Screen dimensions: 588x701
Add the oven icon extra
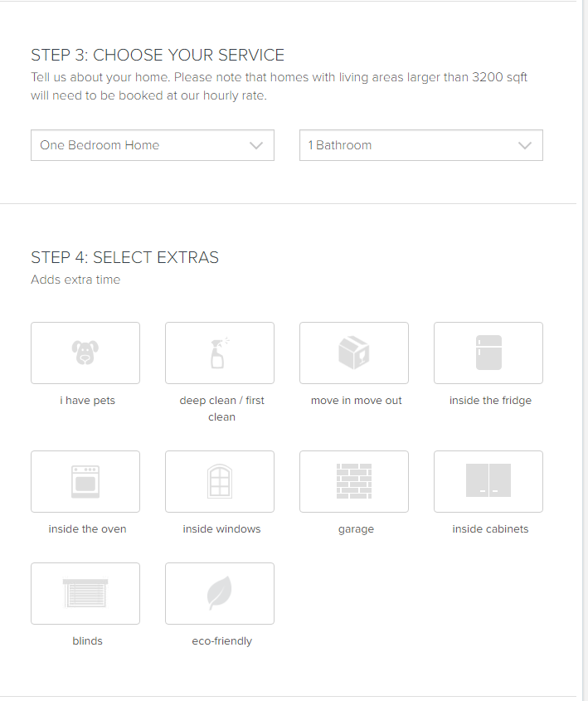85,481
